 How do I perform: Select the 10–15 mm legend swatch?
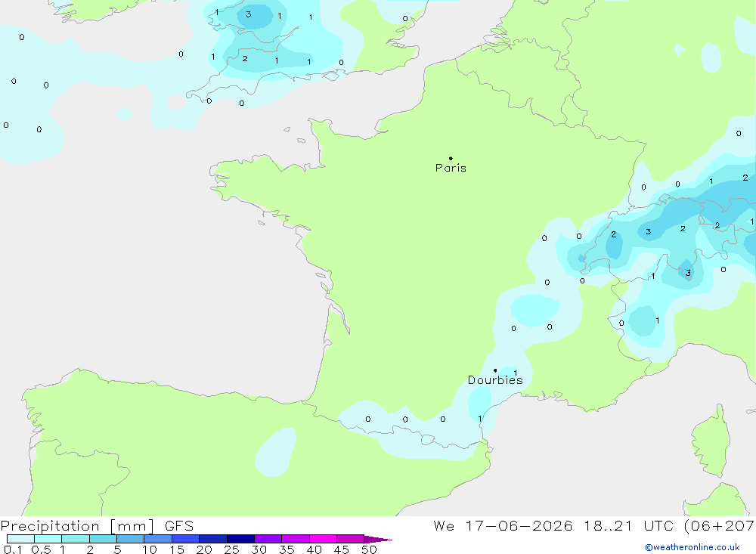pyautogui.click(x=158, y=539)
